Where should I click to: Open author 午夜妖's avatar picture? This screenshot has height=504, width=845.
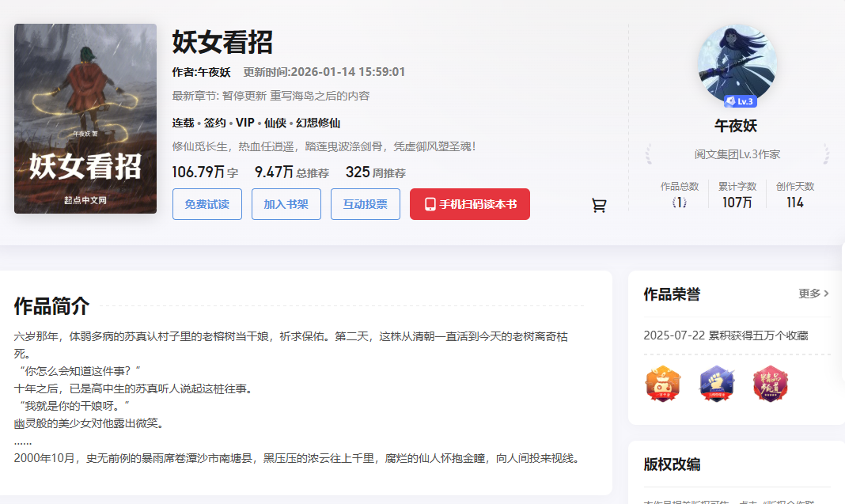point(737,63)
